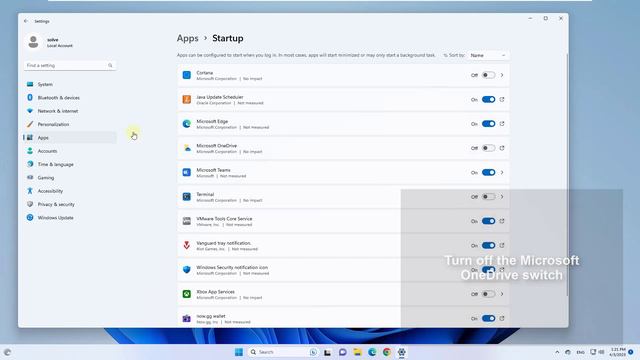Expand Terminal details chevron
Screen dimensions: 640x360
(502, 197)
